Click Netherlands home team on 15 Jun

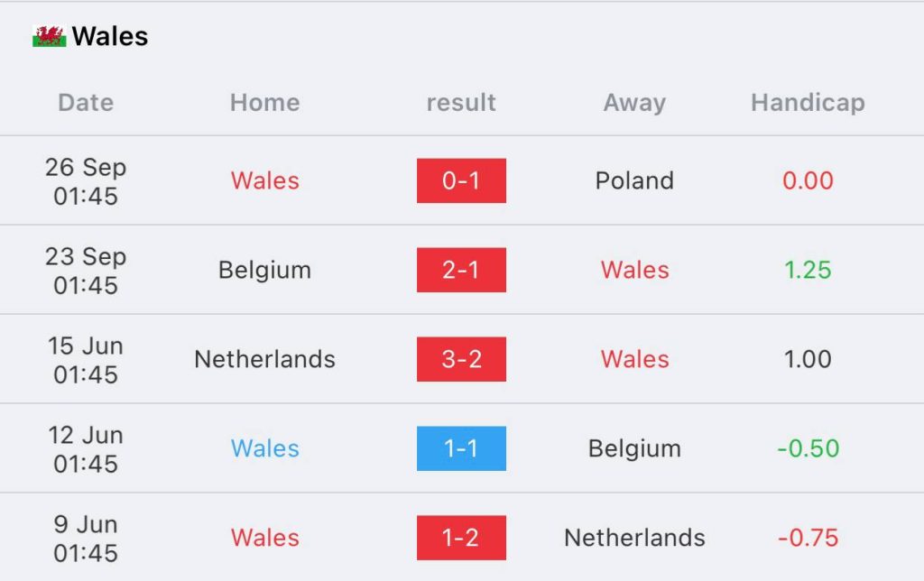264,359
